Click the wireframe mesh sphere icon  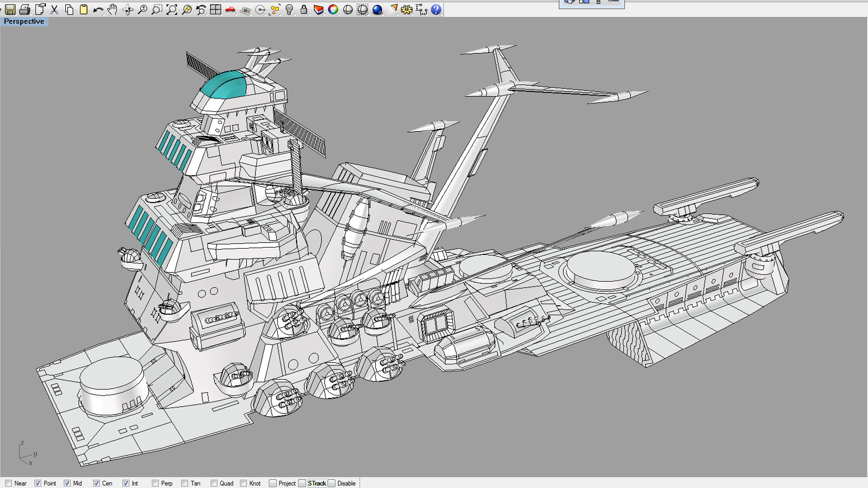pyautogui.click(x=363, y=9)
